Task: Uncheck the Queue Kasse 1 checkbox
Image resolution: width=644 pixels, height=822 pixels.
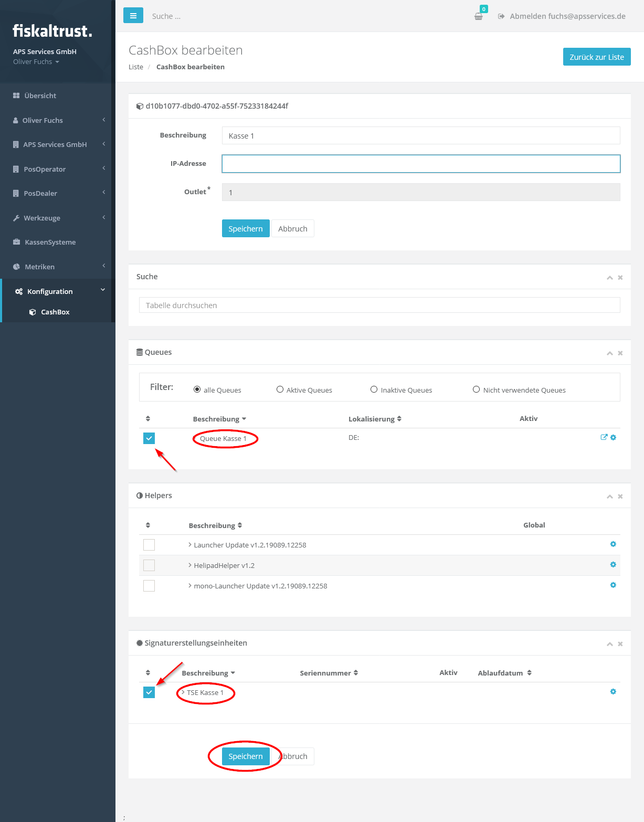Action: point(149,438)
